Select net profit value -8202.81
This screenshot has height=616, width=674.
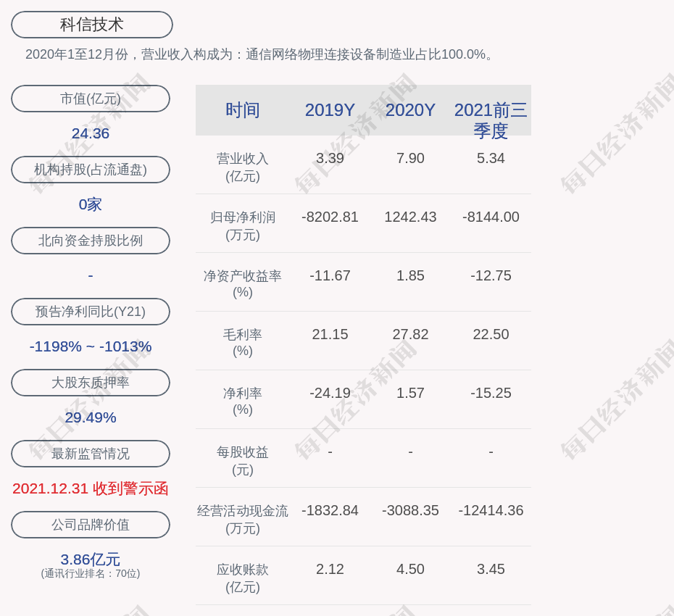pyautogui.click(x=330, y=217)
